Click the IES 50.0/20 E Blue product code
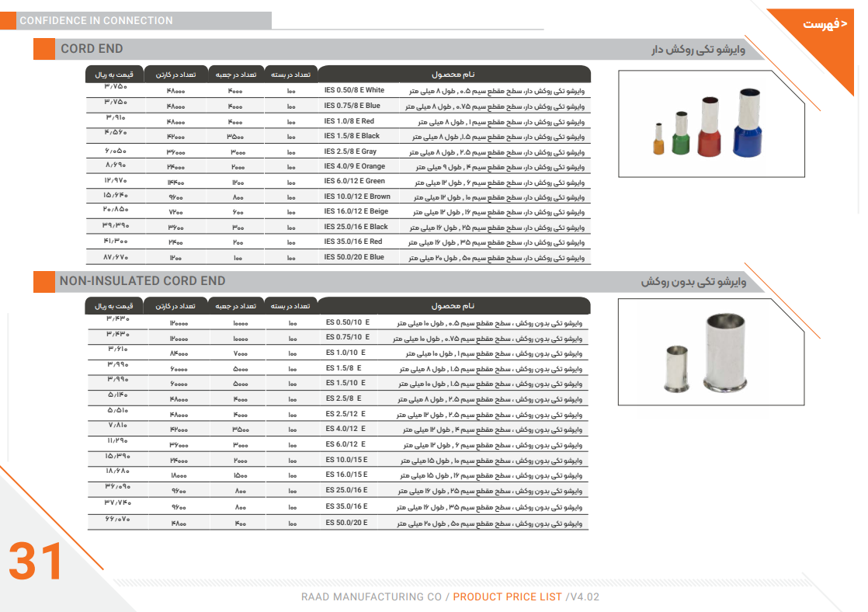868x612 pixels. [x=354, y=257]
